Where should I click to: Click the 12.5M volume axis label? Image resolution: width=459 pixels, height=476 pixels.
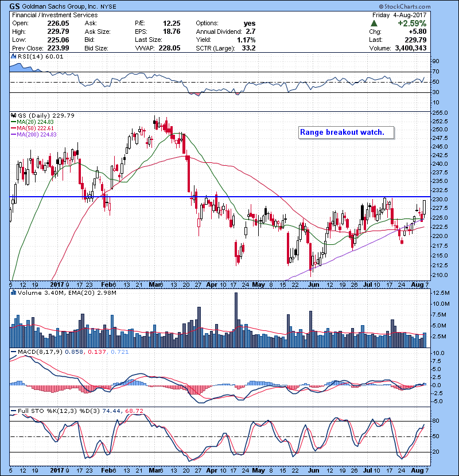(441, 293)
